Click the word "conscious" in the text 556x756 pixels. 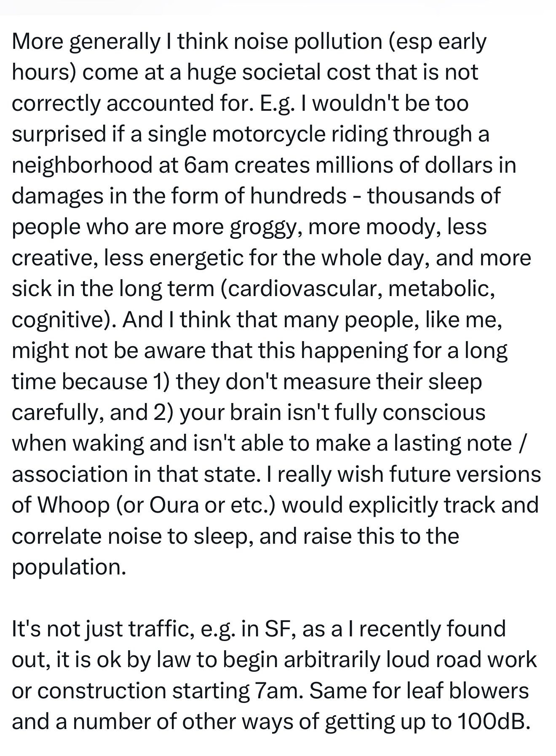click(x=434, y=412)
